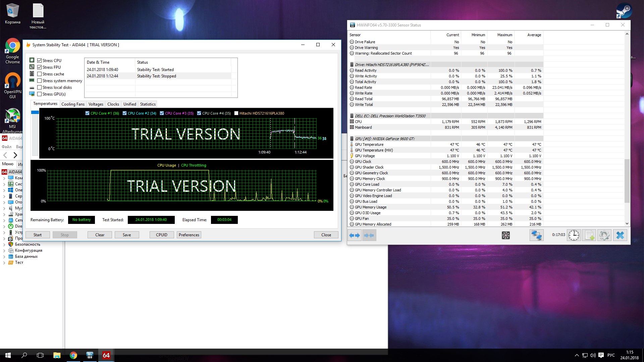The image size is (644, 362).
Task: Uncheck Stress CPU option
Action: (40, 61)
